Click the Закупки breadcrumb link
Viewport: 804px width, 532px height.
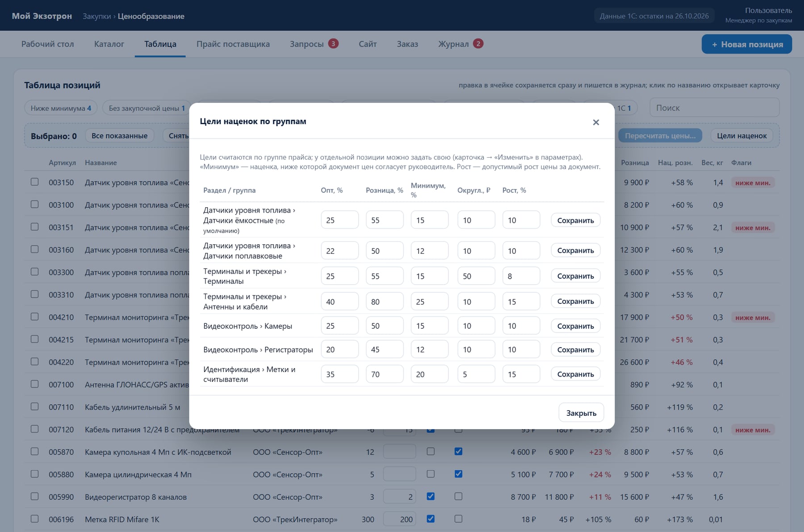click(96, 16)
